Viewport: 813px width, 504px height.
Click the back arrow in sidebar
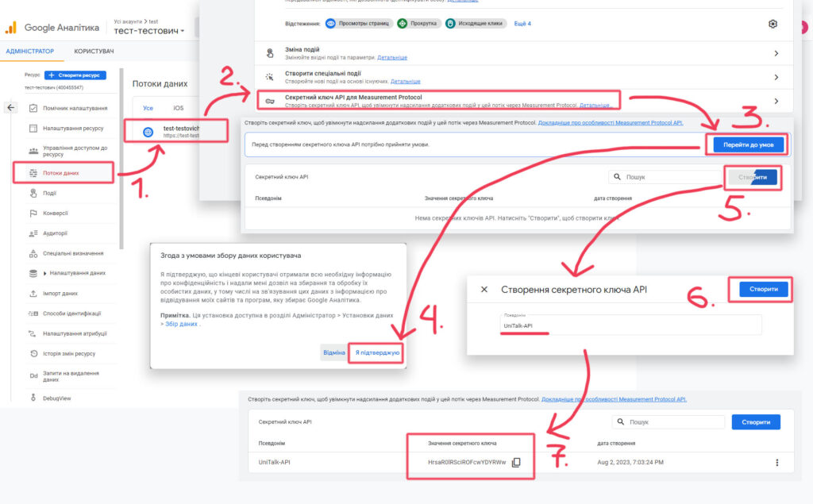(x=10, y=108)
